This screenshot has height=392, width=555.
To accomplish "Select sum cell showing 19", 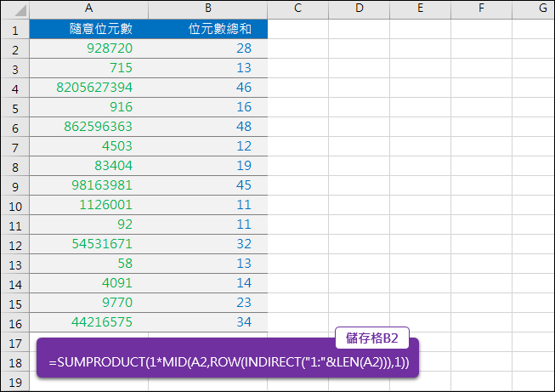I will tap(207, 166).
